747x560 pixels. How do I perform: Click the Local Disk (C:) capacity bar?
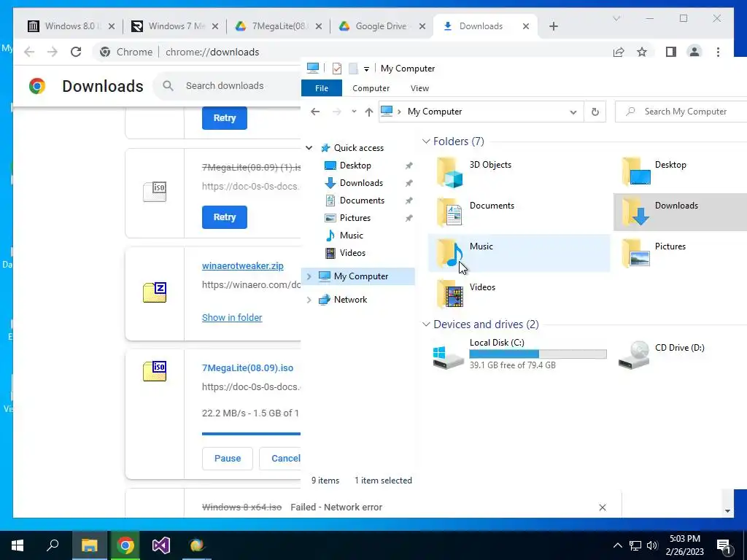point(538,354)
